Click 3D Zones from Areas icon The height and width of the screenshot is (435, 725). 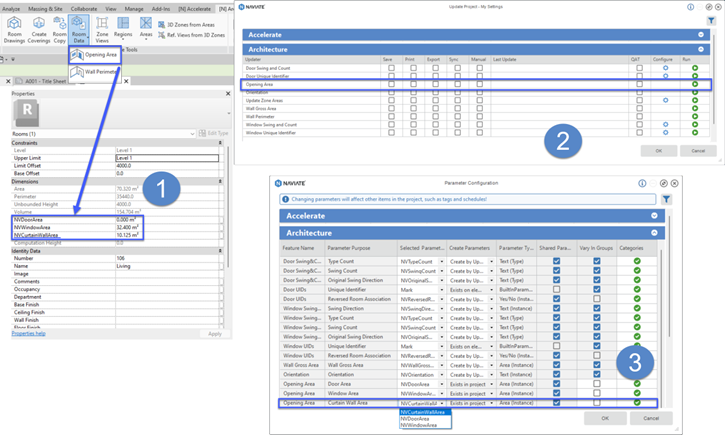pos(161,25)
